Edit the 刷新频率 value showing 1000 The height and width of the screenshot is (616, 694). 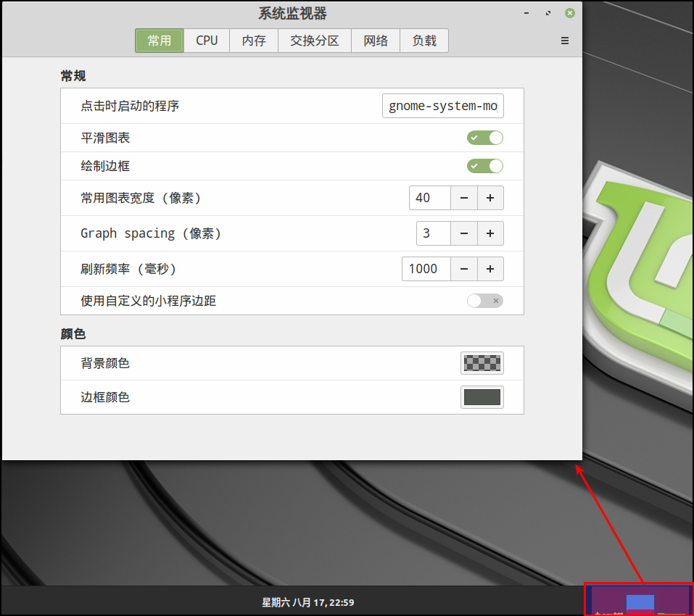coord(425,268)
